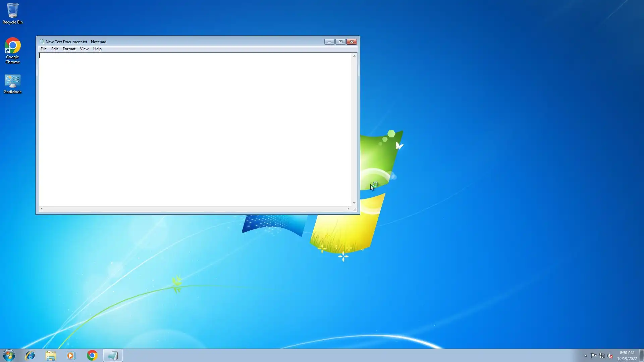Click the vertical scrollbar down arrow
This screenshot has width=644, height=362.
pos(354,203)
